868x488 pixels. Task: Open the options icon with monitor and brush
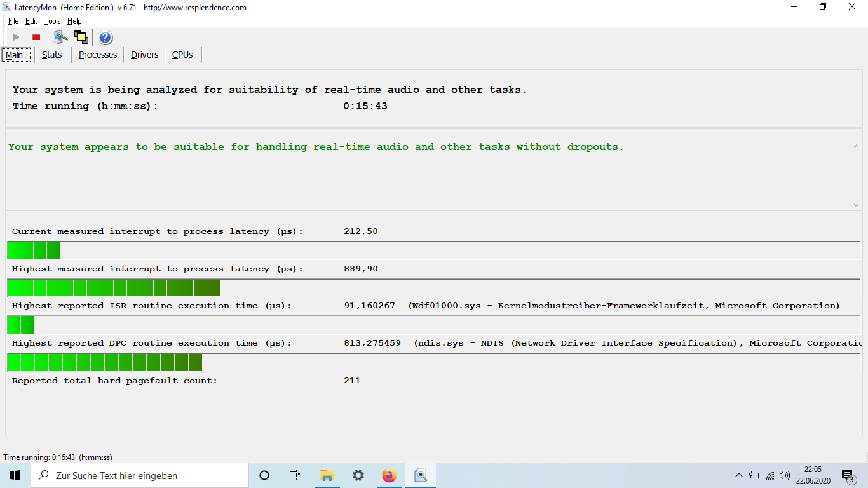coord(61,37)
